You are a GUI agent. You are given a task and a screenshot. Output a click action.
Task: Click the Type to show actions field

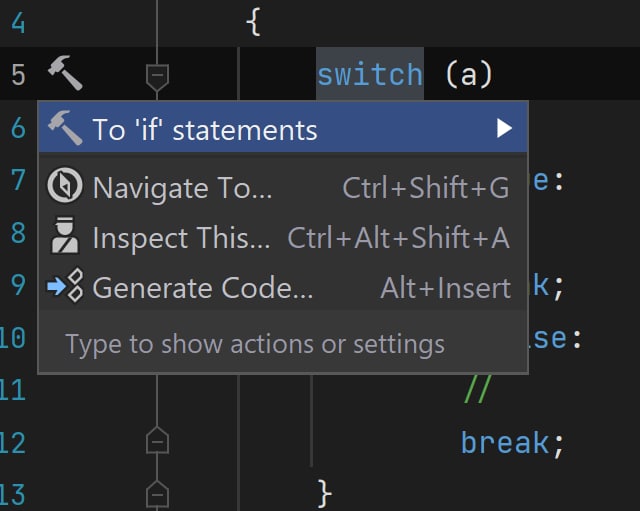[x=283, y=343]
